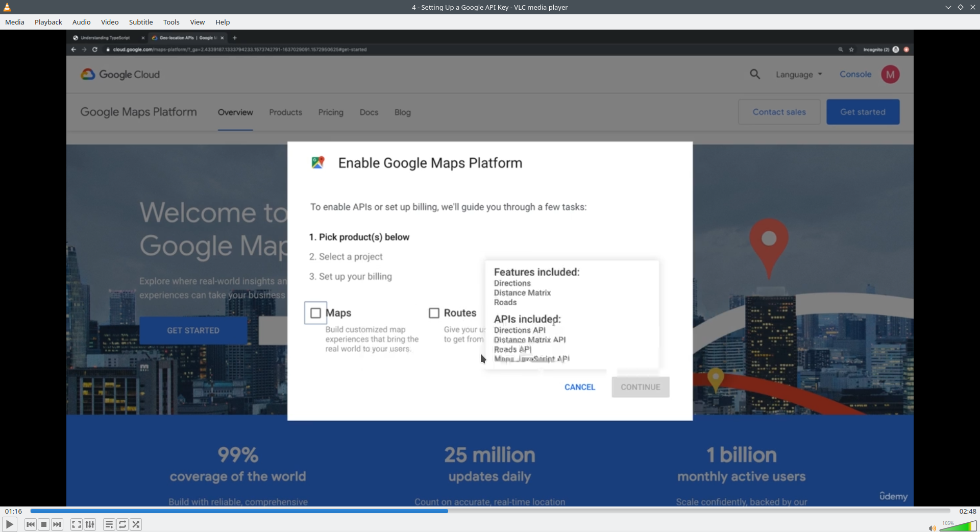Click the Google Maps icon in dialog

(x=318, y=162)
